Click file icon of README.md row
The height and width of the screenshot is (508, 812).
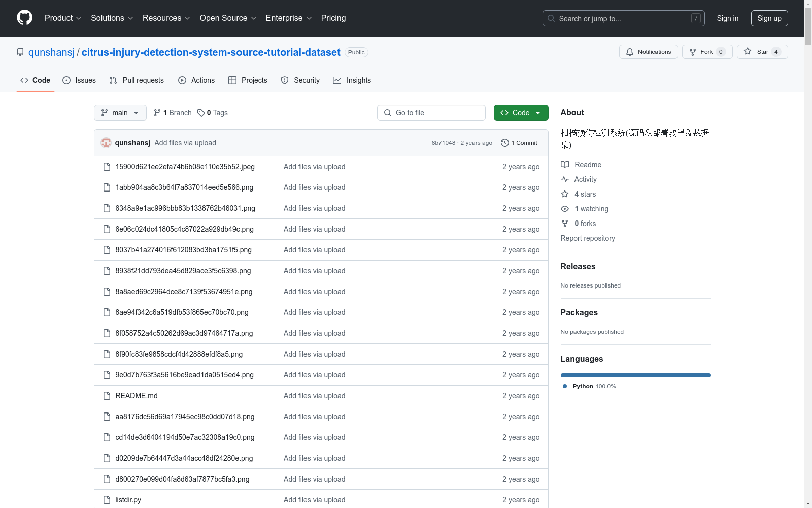(107, 396)
